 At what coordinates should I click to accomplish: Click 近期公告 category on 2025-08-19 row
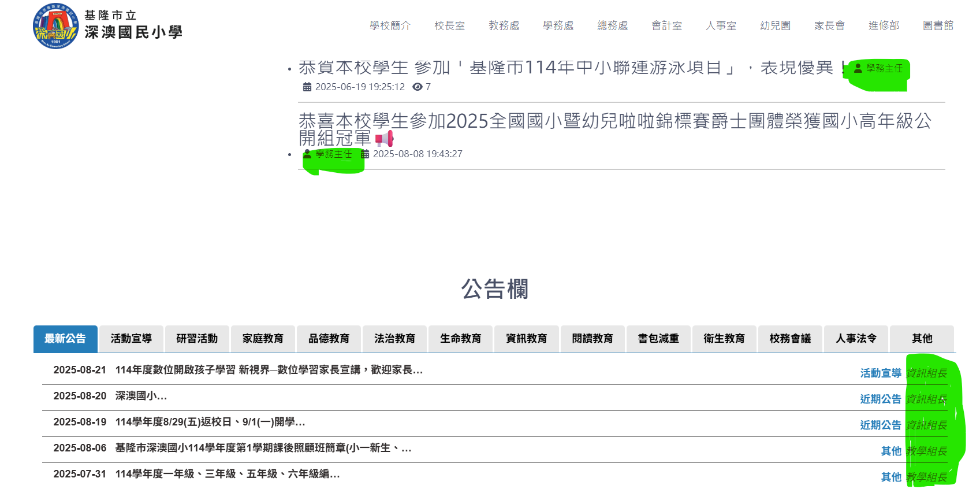coord(881,425)
